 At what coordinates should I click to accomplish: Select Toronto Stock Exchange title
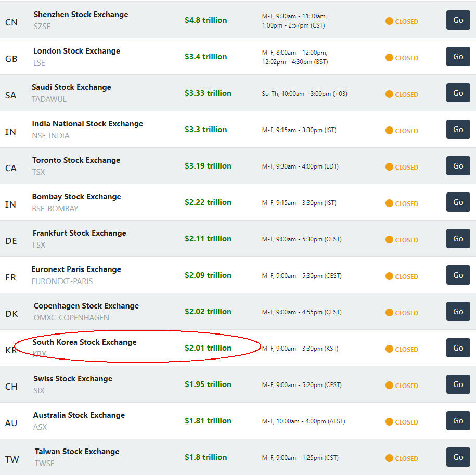click(x=76, y=160)
